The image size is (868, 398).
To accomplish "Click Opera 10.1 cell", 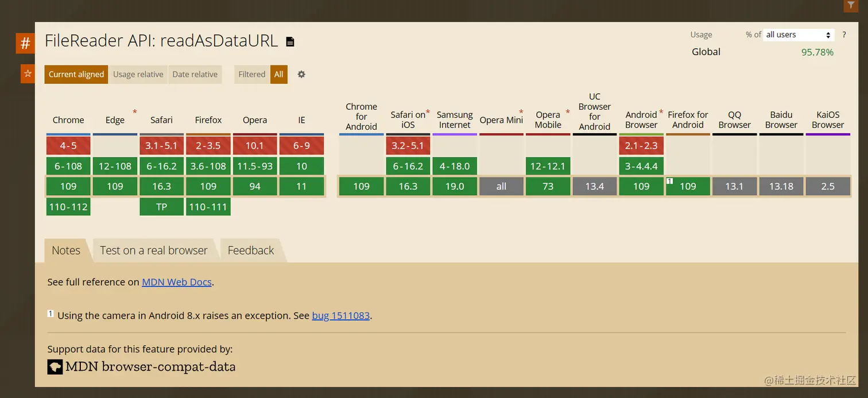I will 255,146.
